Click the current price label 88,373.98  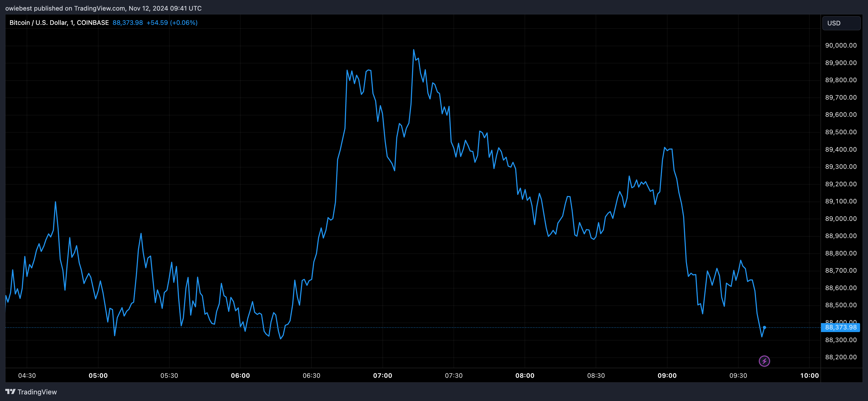(840, 327)
